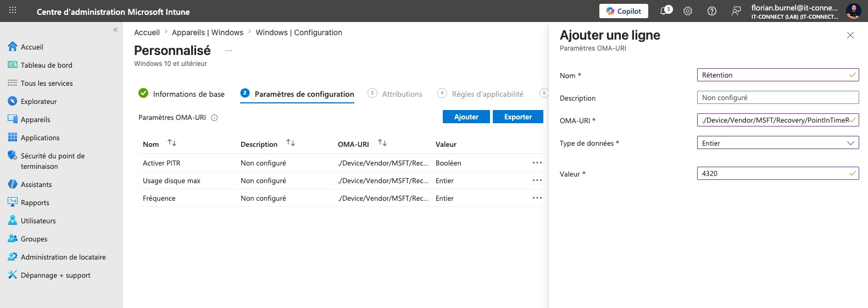Edit the Valeur field with 4320
The image size is (868, 308).
coord(777,173)
